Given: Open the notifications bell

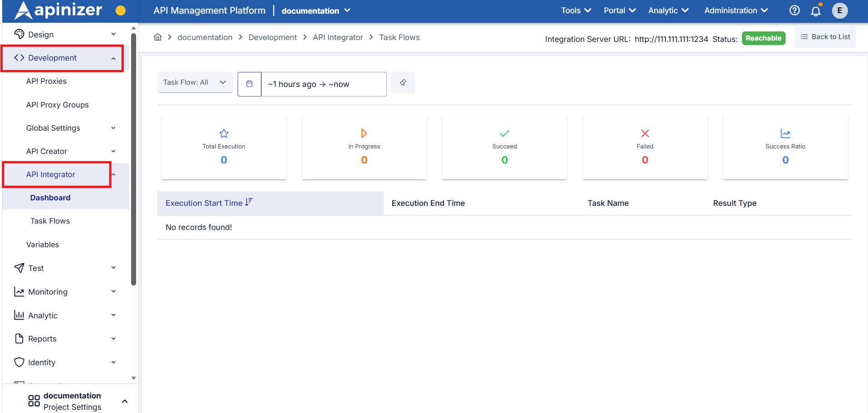Looking at the screenshot, I should [x=816, y=11].
